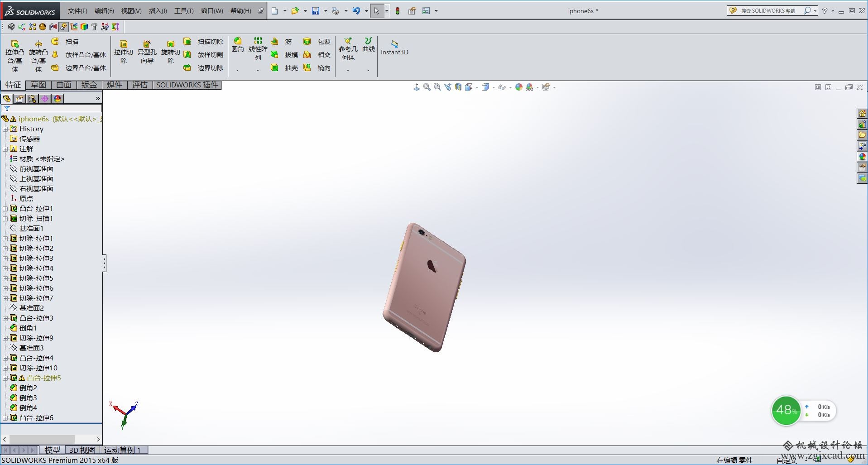Click the 相交 intersect tool
868x465 pixels.
tap(317, 55)
